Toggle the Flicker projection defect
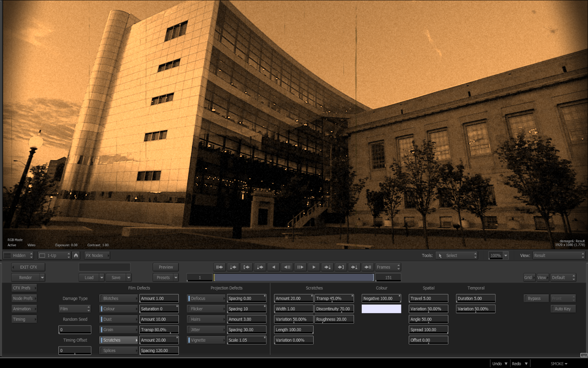The width and height of the screenshot is (588, 368). 206,309
